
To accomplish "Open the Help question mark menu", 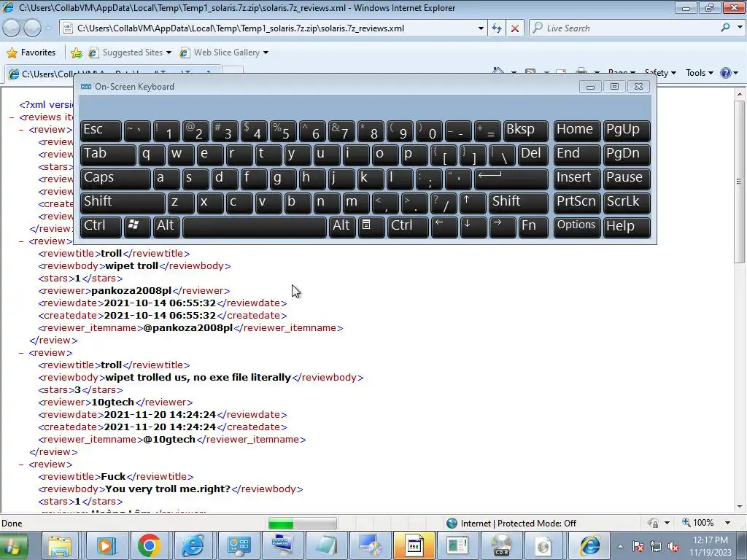I will (729, 73).
